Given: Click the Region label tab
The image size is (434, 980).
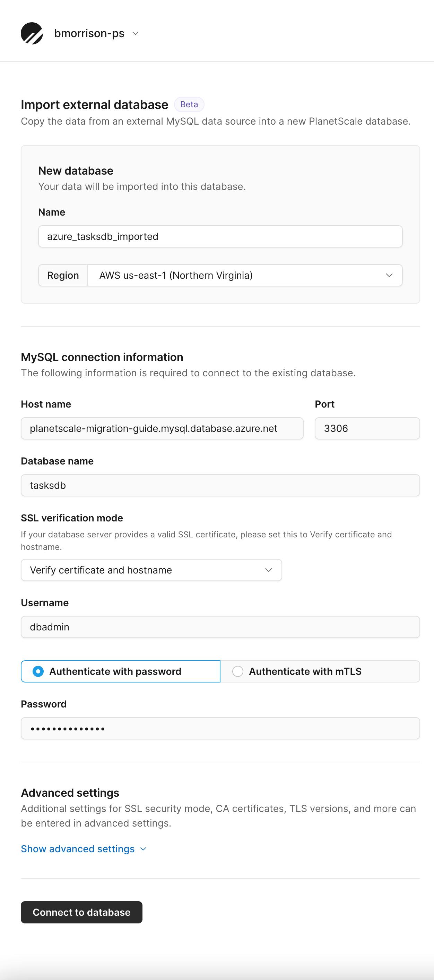Looking at the screenshot, I should (63, 275).
